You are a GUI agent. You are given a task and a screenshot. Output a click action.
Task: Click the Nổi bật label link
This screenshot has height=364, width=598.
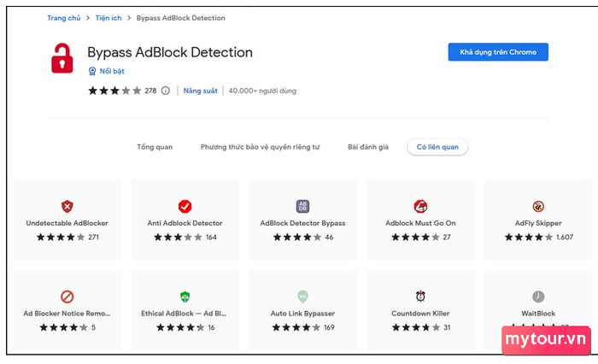coord(112,71)
